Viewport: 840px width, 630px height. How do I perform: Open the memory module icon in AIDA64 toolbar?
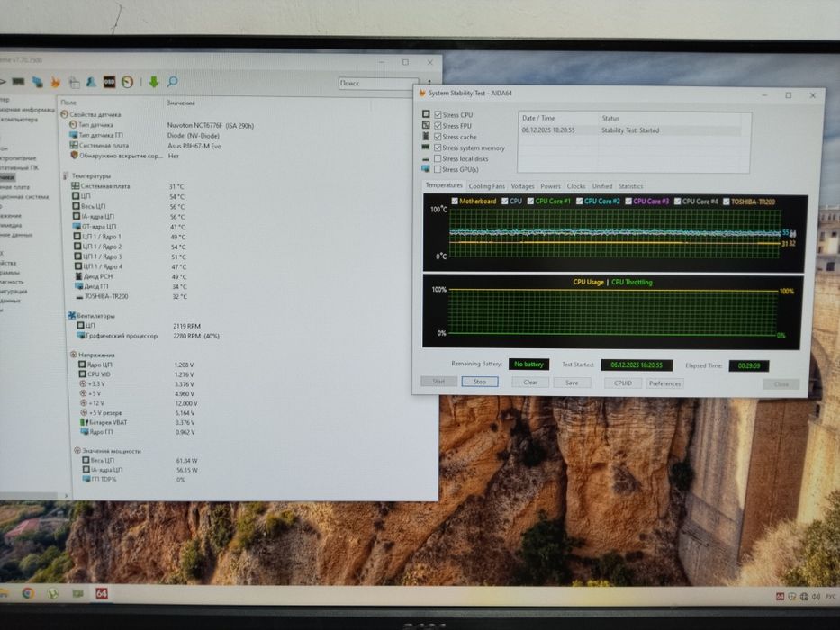point(18,81)
